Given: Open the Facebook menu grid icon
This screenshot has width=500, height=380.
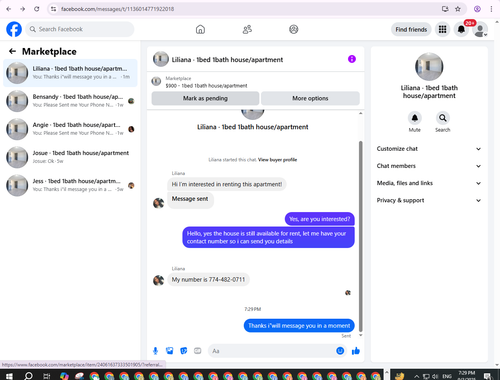Looking at the screenshot, I should click(x=442, y=29).
